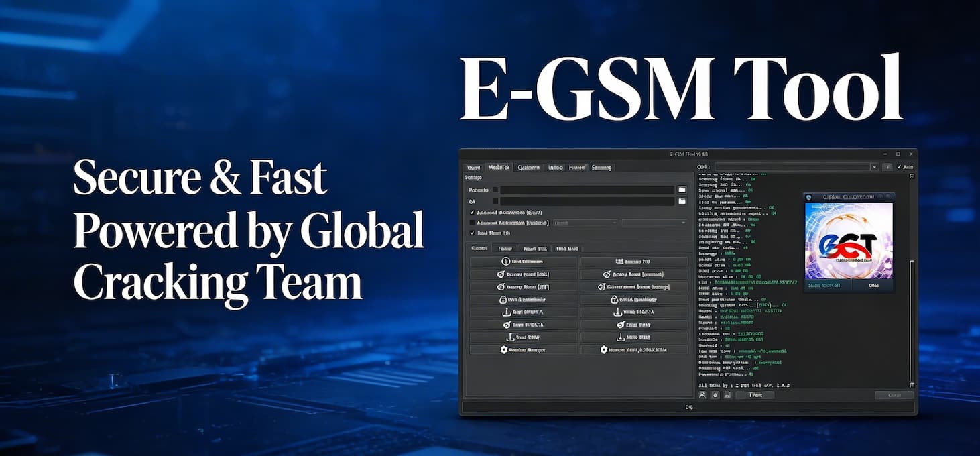The image size is (980, 456).
Task: Switch to the Samsung tab
Action: point(601,168)
